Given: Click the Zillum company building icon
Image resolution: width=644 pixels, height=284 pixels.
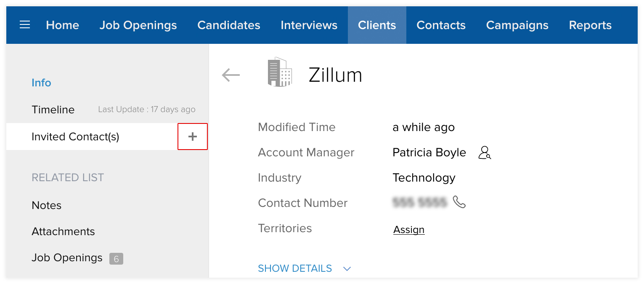Looking at the screenshot, I should [280, 72].
